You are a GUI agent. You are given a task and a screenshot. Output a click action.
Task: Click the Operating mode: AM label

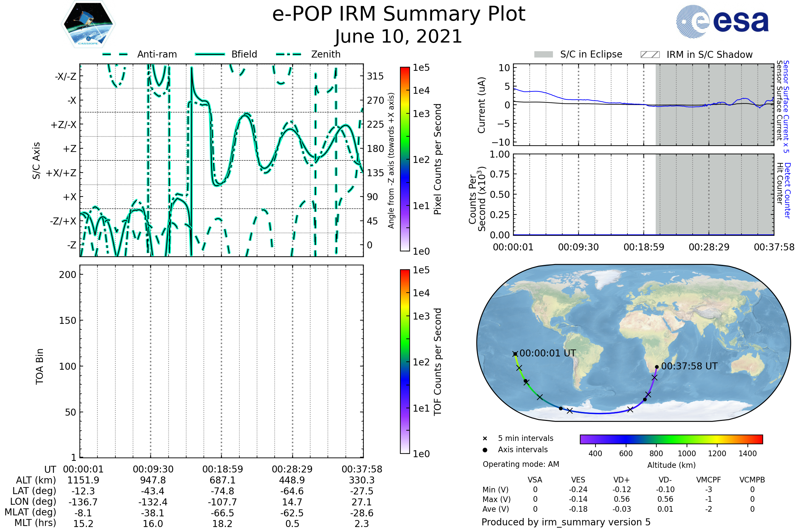coord(521,464)
